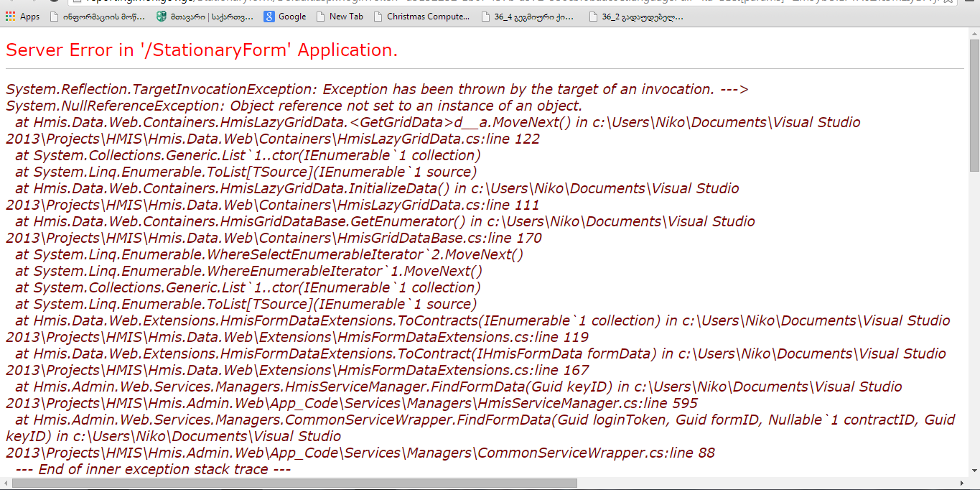Image resolution: width=980 pixels, height=490 pixels.
Task: Click 'End of inner exception stack trace' line
Action: click(152, 469)
